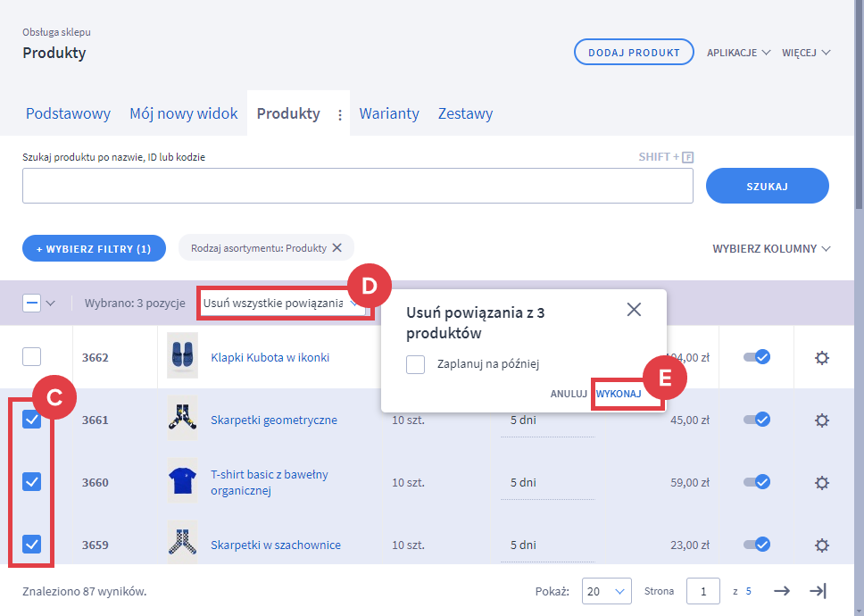
Task: Close the Usuń powiązania popup
Action: pos(634,310)
